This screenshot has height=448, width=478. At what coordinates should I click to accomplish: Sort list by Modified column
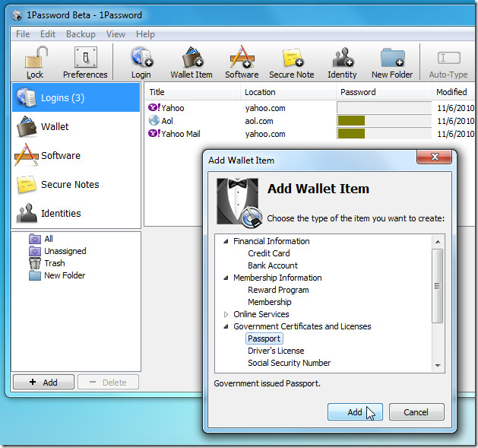pos(454,92)
